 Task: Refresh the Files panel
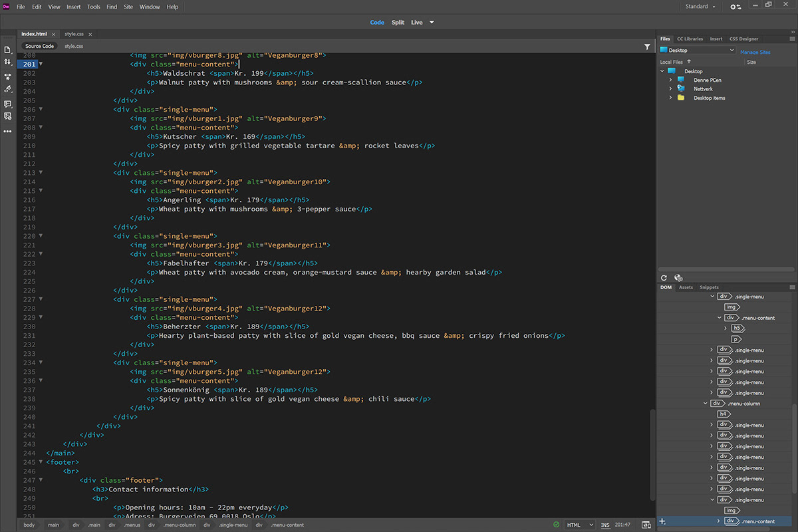coord(664,278)
